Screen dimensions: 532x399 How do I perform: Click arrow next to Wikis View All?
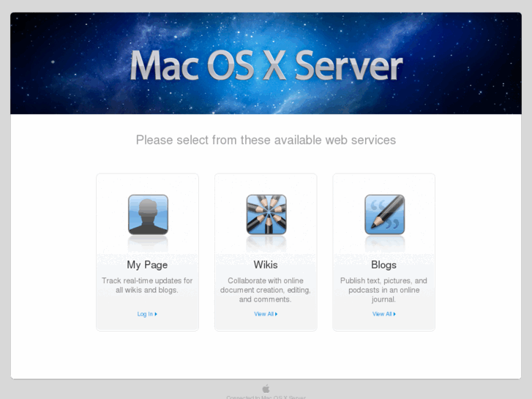276,314
